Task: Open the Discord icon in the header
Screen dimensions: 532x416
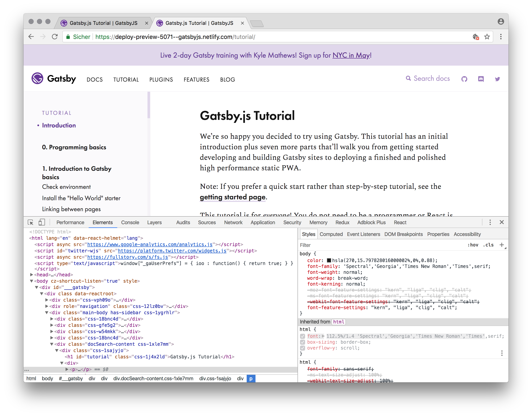Action: click(x=481, y=79)
